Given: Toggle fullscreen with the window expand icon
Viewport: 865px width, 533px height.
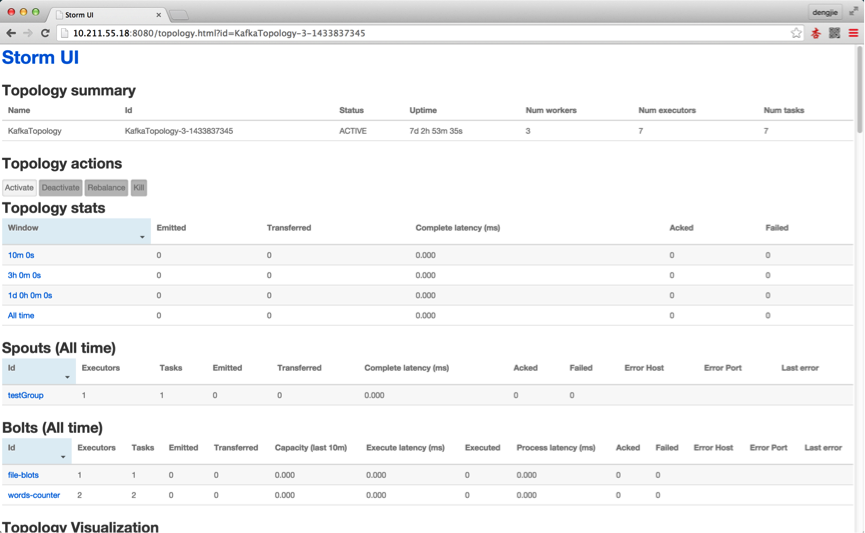Looking at the screenshot, I should pos(853,12).
